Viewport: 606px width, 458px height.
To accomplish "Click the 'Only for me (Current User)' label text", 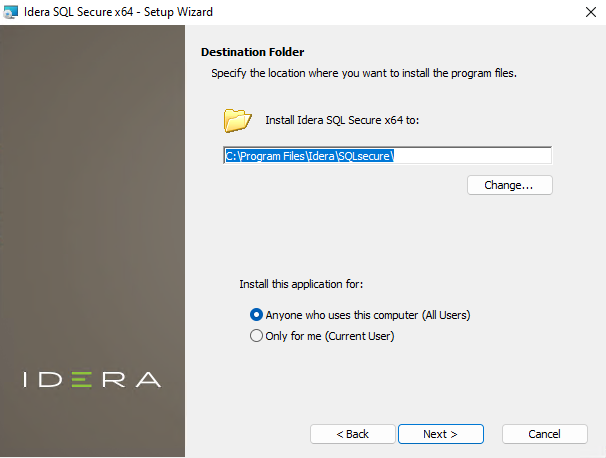I will (329, 336).
